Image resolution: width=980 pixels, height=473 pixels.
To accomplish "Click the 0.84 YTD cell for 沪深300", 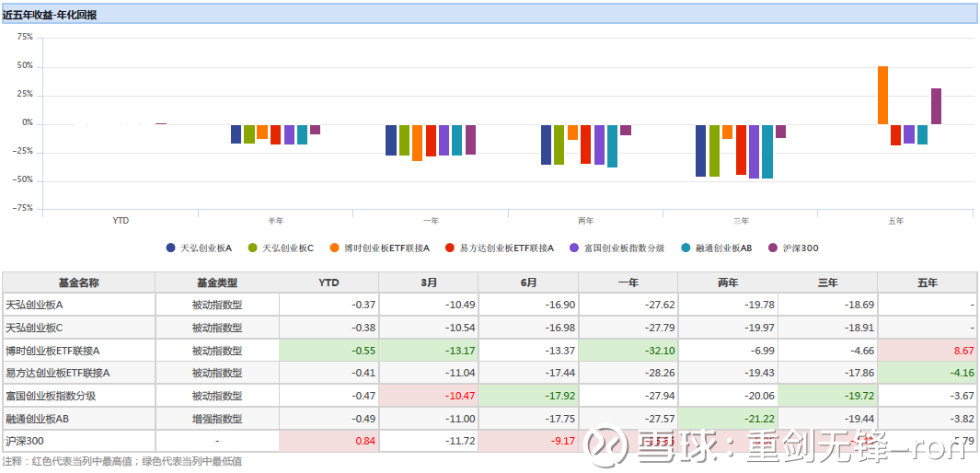I will [329, 441].
